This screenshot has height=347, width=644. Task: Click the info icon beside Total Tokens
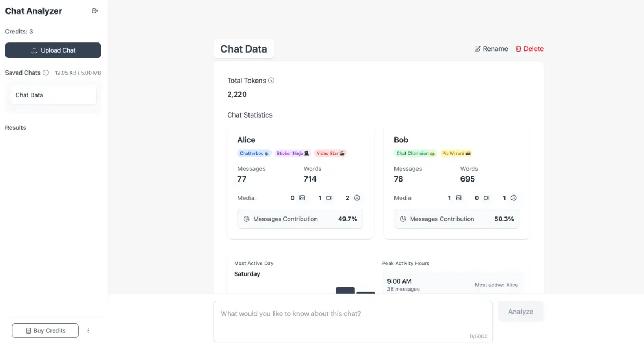(271, 81)
